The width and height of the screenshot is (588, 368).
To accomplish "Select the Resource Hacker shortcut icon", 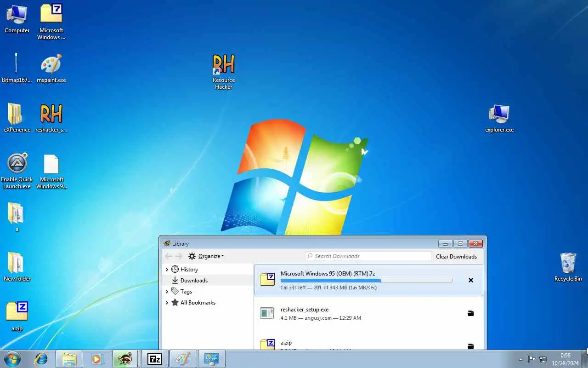I will coord(224,72).
